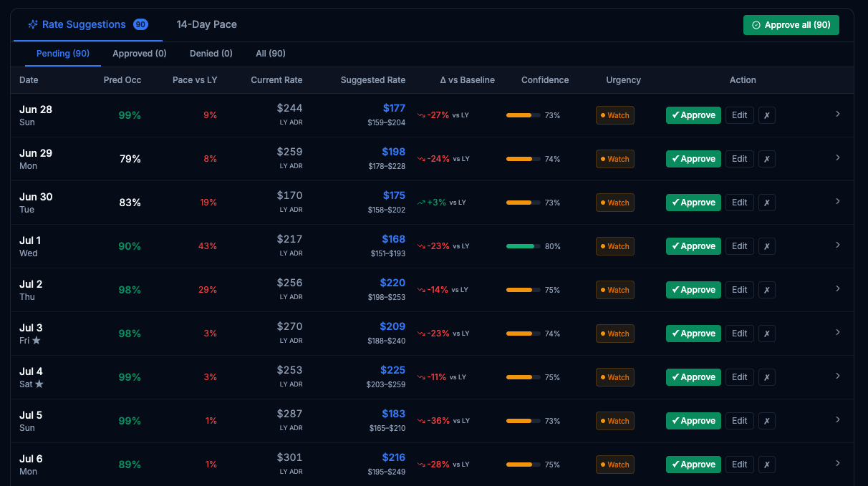Edit the Jul 6 suggested rate
The height and width of the screenshot is (486, 868).
740,465
